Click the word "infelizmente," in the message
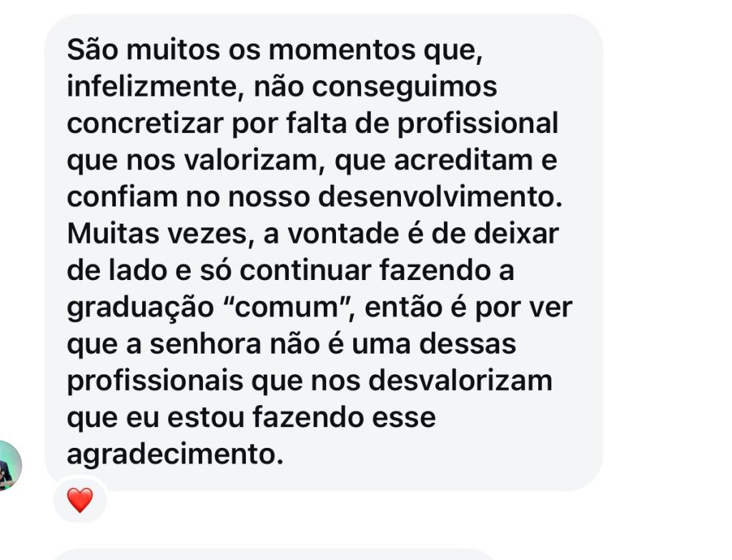732x560 pixels. click(x=156, y=87)
